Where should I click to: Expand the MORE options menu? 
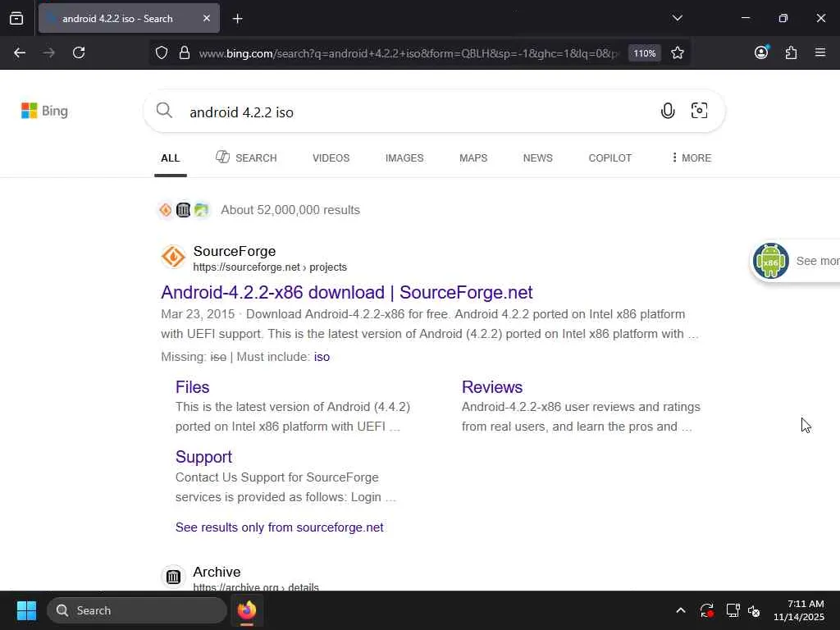coord(691,158)
